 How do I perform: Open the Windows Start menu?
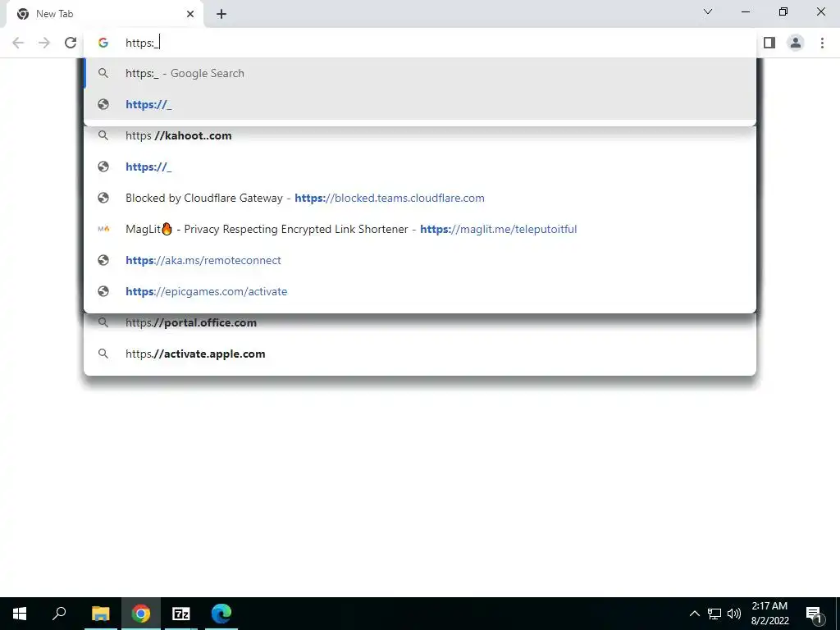(20, 614)
